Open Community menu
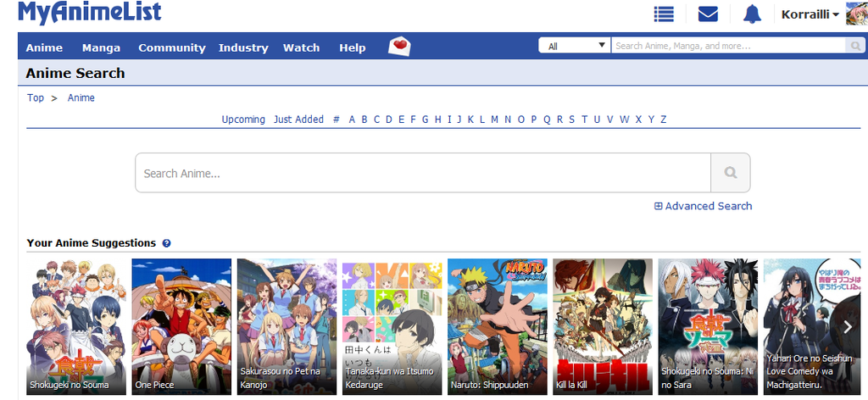 click(172, 47)
